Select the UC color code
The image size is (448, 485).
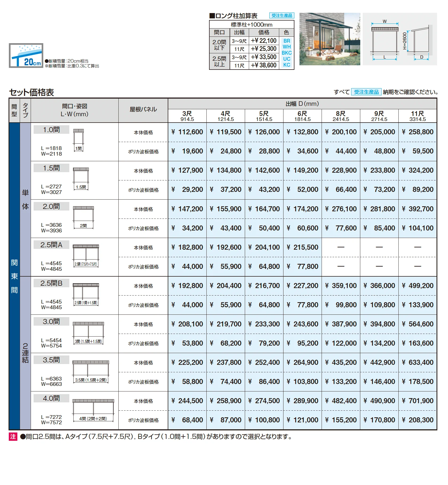(287, 59)
